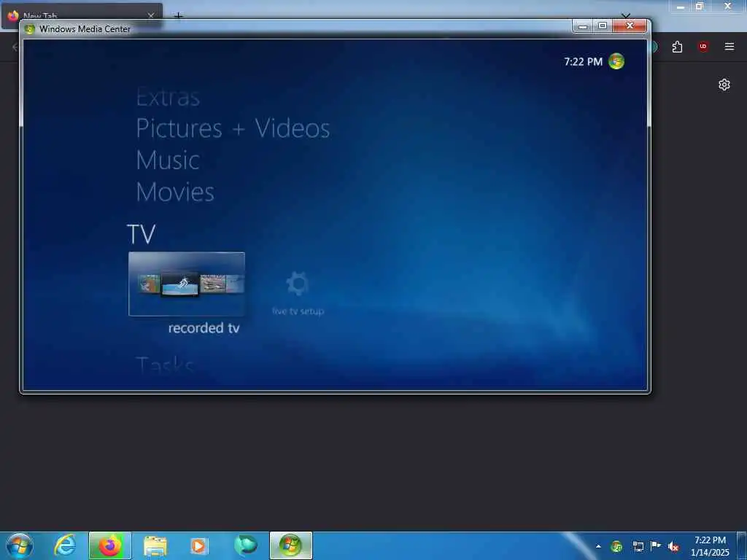Show hidden system tray icons
This screenshot has height=560, width=747.
coord(598,547)
